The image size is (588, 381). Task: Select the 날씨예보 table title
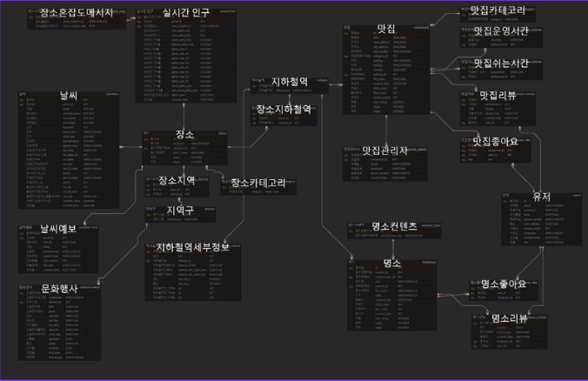click(x=58, y=229)
